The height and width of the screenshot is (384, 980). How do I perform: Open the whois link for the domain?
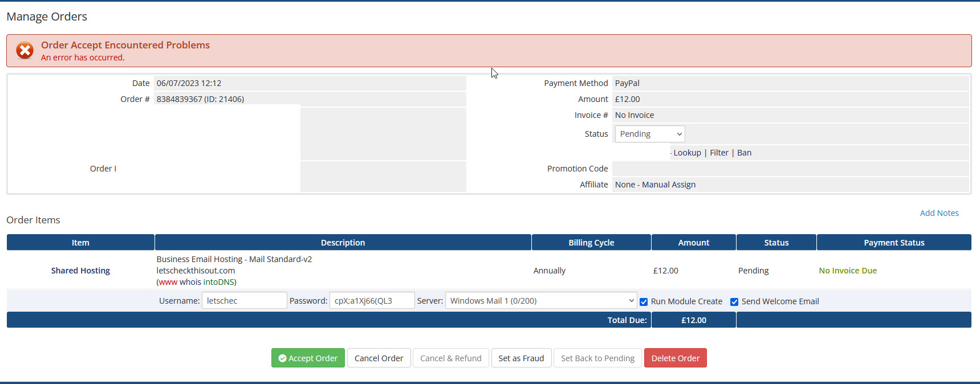coord(190,282)
